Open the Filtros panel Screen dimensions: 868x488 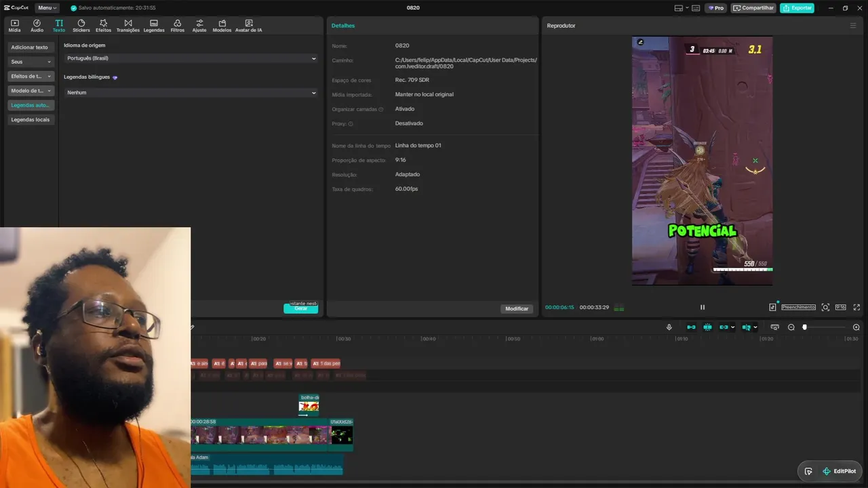pos(177,26)
